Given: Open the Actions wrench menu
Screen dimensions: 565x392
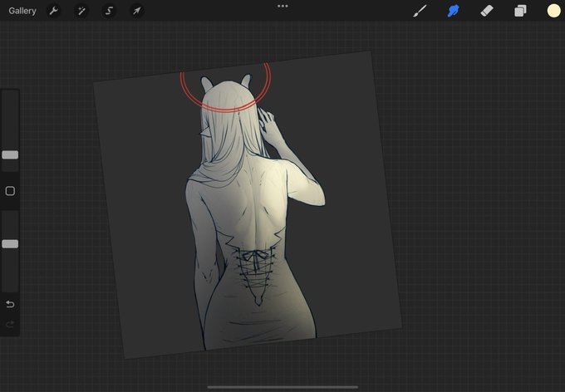Looking at the screenshot, I should pyautogui.click(x=54, y=11).
